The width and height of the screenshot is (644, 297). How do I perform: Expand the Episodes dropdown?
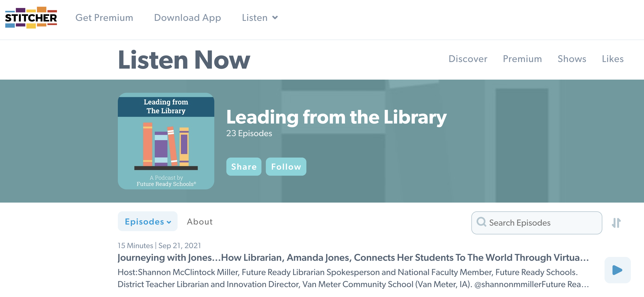(148, 222)
